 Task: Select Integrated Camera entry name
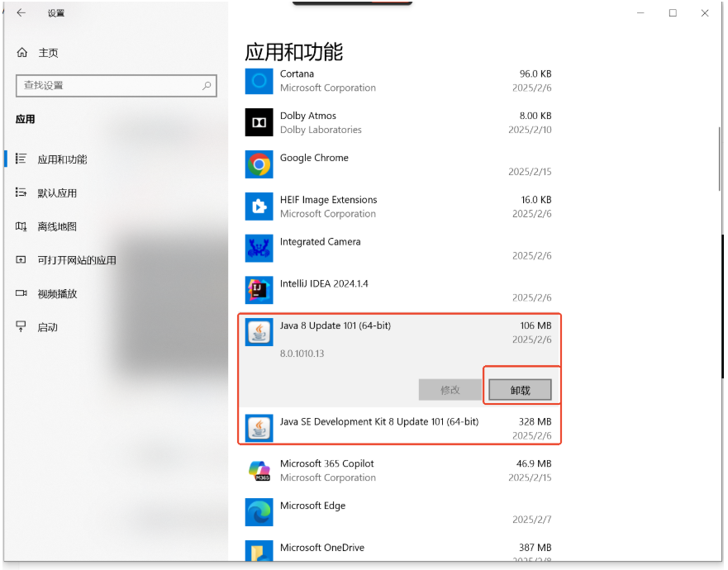[x=320, y=242]
